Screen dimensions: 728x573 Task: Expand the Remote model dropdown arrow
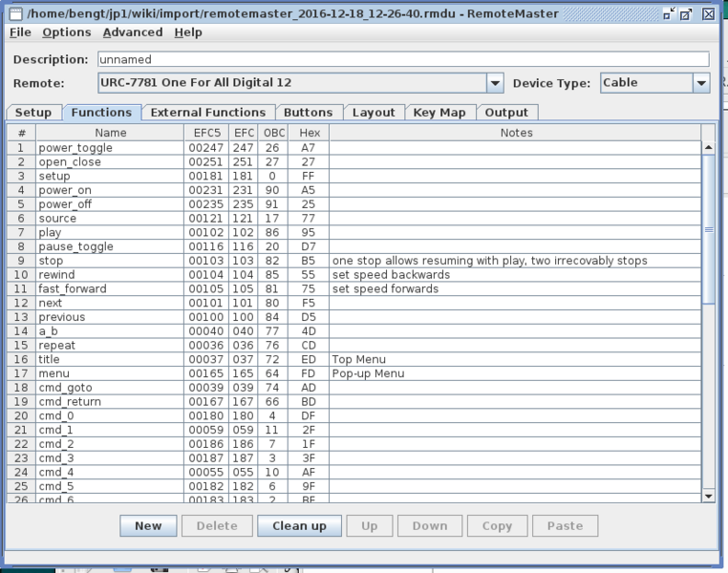pos(495,83)
